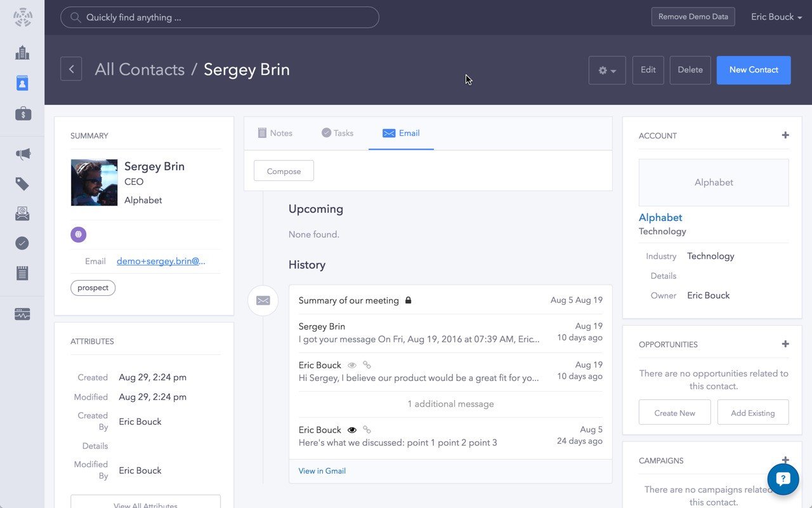The image size is (812, 508).
Task: Click Create New opportunity button
Action: [x=674, y=413]
